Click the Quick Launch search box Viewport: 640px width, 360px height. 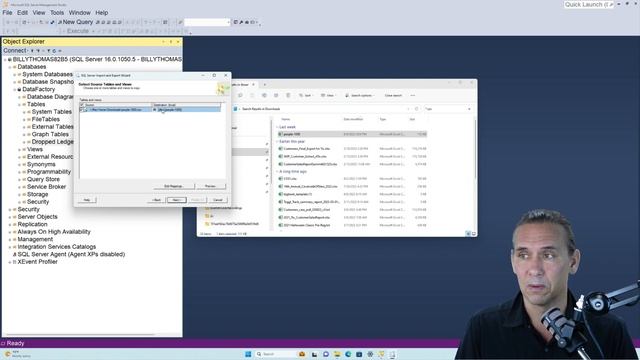point(589,4)
